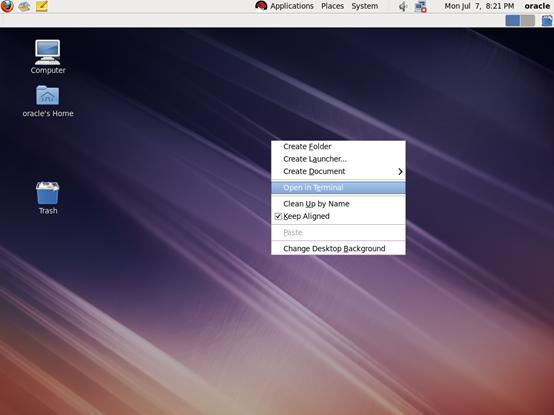Click the greyed-out Paste entry
554x415 pixels.
tap(338, 232)
